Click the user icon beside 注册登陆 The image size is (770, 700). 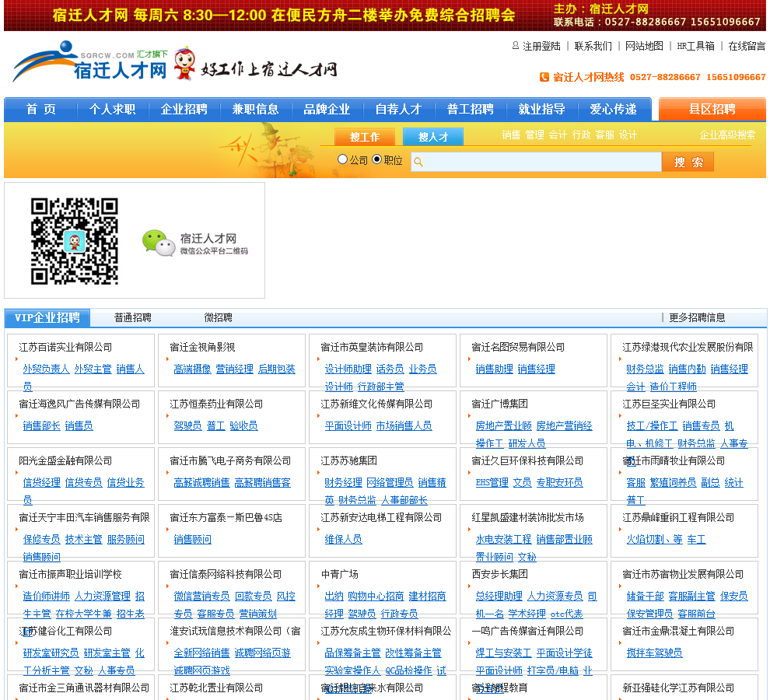click(x=515, y=46)
